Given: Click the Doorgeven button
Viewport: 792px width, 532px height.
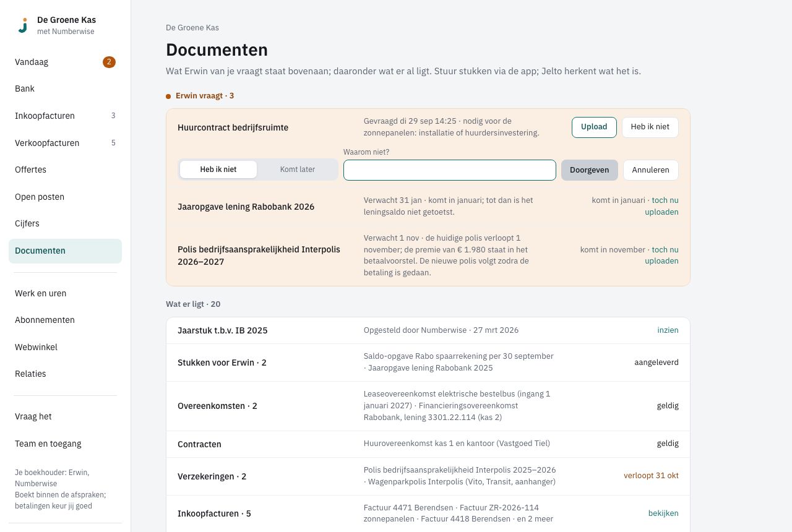Looking at the screenshot, I should (589, 170).
